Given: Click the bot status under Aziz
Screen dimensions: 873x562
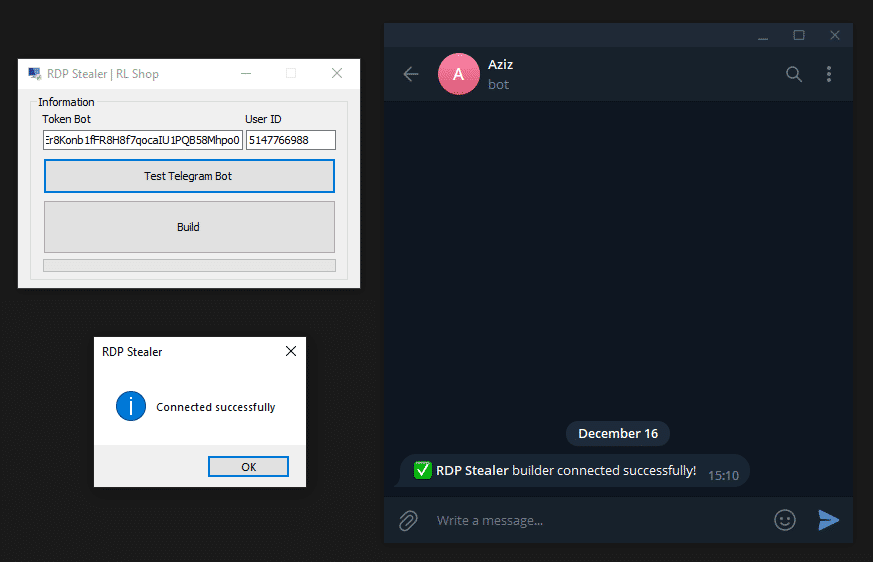Looking at the screenshot, I should [498, 85].
